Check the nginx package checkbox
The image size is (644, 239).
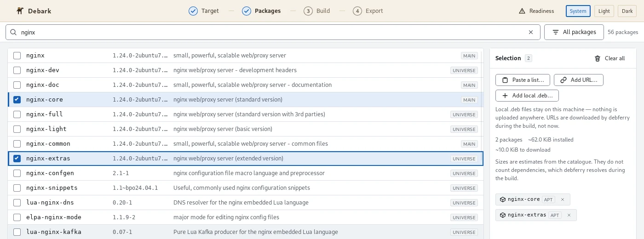point(17,56)
